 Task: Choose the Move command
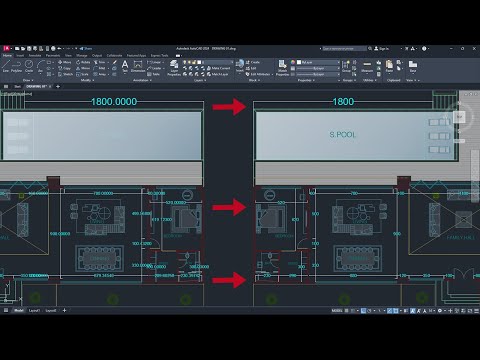(x=65, y=62)
